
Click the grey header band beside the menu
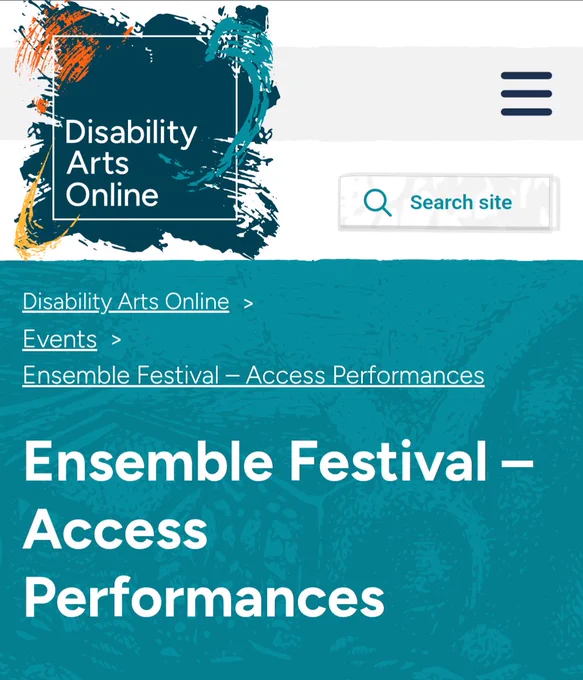click(x=390, y=94)
